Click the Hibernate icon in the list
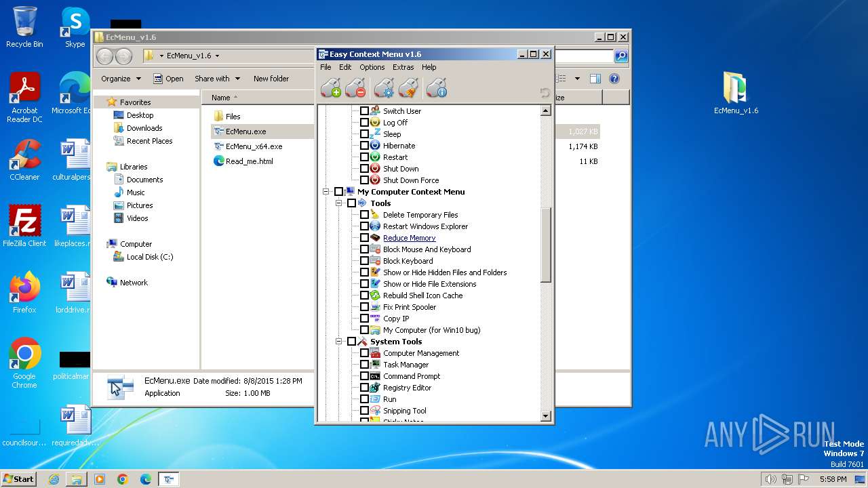868x488 pixels. click(x=375, y=146)
